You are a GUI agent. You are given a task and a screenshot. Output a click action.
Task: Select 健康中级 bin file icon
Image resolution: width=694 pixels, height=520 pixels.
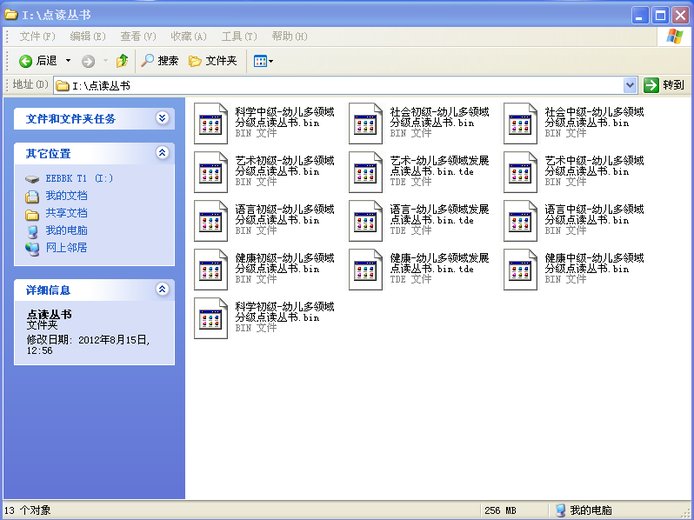click(520, 269)
